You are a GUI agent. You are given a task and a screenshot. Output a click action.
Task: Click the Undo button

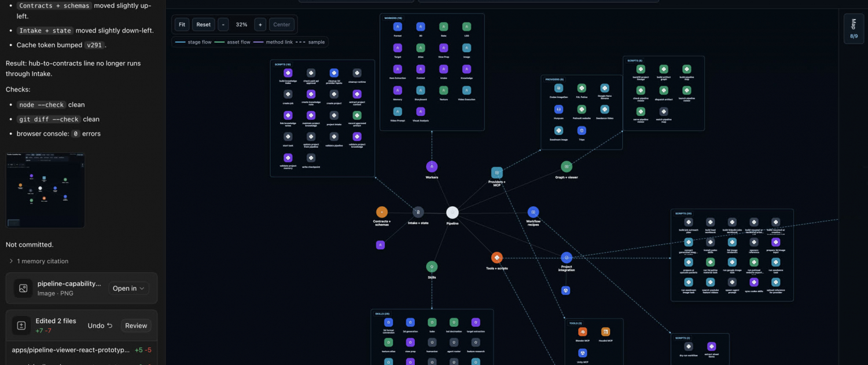[x=100, y=326]
